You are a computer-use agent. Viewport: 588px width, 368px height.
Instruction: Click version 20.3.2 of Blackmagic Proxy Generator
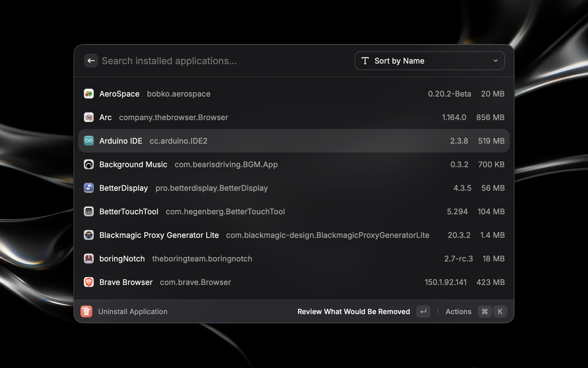tap(459, 235)
